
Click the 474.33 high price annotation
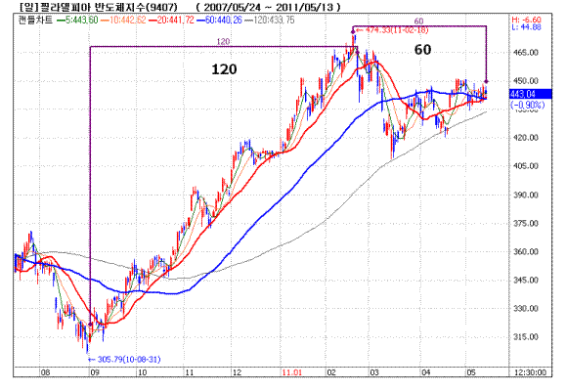(391, 30)
